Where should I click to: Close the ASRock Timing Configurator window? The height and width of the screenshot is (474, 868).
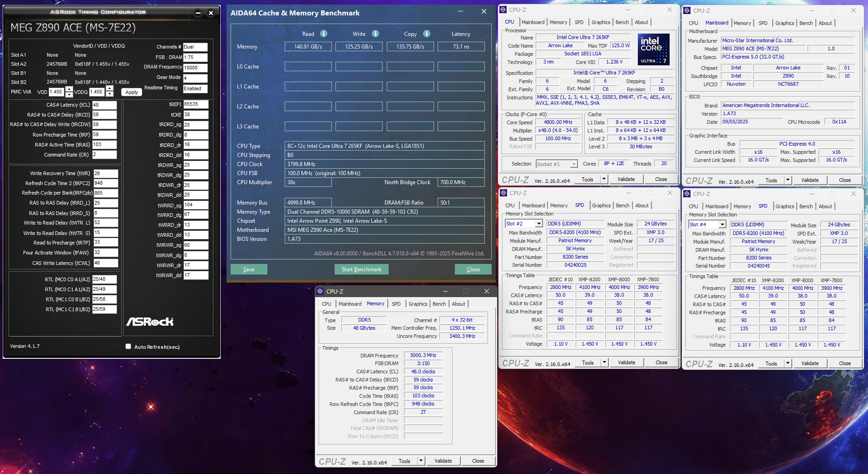point(211,13)
